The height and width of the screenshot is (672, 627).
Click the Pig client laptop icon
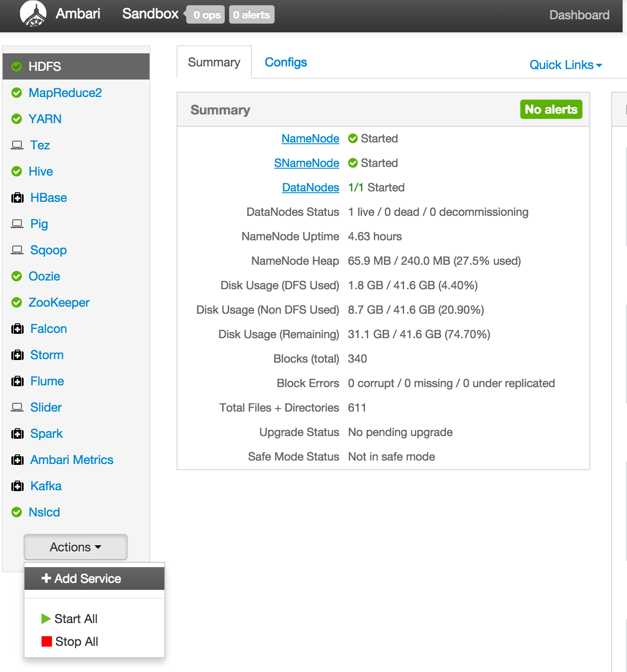tap(17, 224)
